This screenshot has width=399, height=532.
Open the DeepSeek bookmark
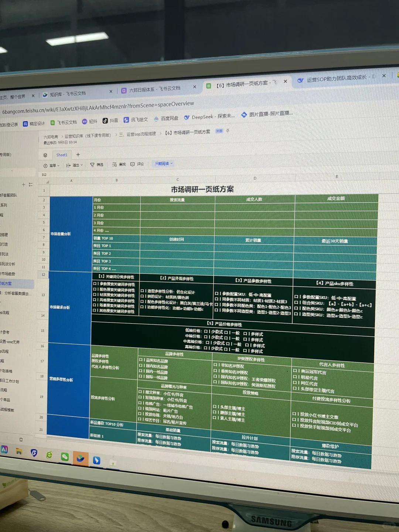209,117
